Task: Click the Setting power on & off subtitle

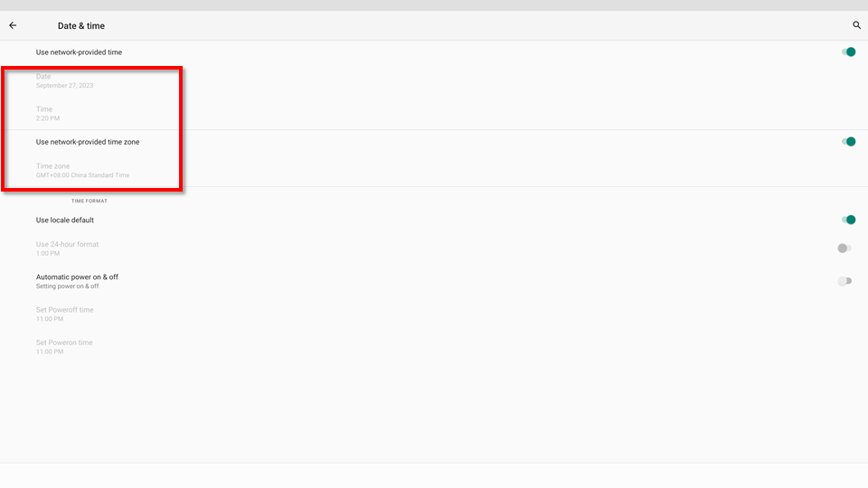Action: pos(67,286)
